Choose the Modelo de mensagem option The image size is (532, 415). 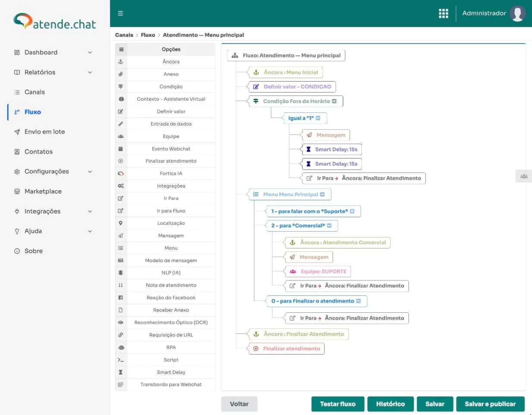click(171, 261)
